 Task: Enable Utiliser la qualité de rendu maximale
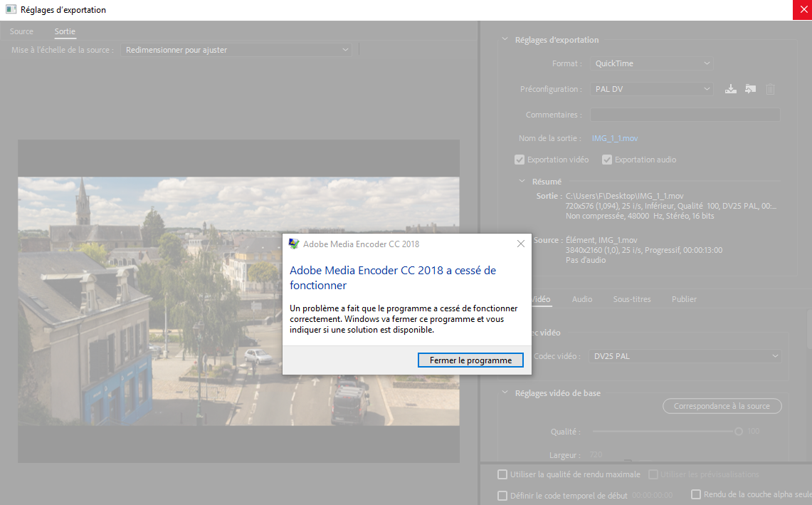(503, 474)
